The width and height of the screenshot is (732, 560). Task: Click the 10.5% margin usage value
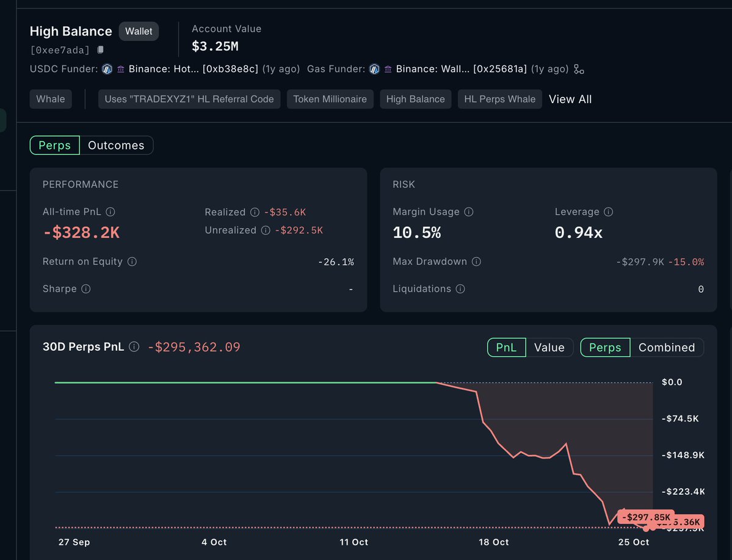[416, 232]
